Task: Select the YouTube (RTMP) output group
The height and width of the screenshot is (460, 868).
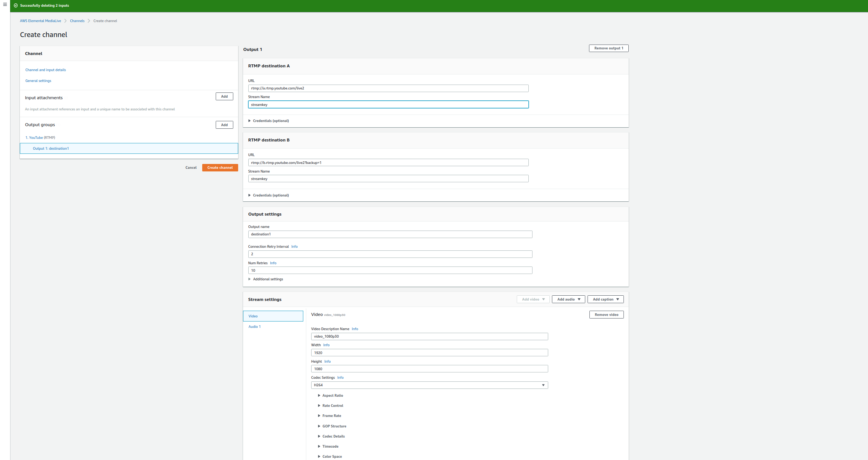Action: (40, 138)
